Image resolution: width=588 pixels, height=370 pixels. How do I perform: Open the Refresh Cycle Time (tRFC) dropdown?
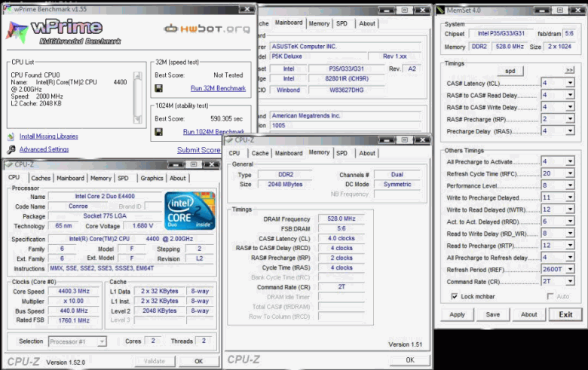[x=570, y=173]
